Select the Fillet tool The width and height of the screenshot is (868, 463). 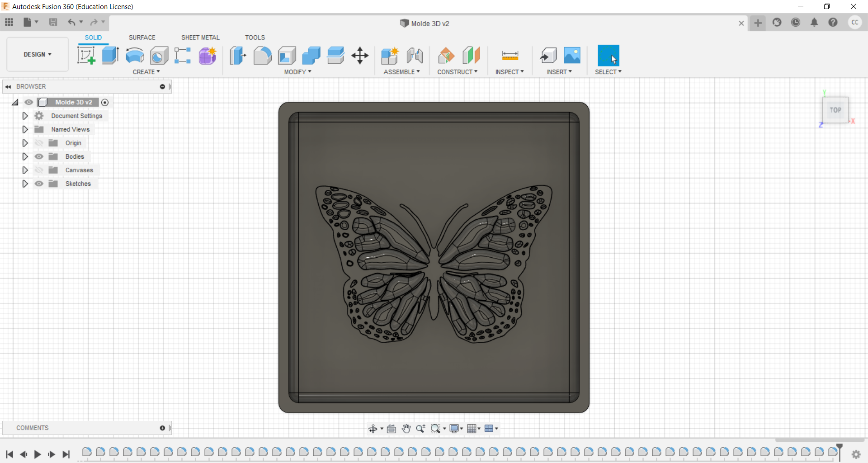pyautogui.click(x=262, y=56)
